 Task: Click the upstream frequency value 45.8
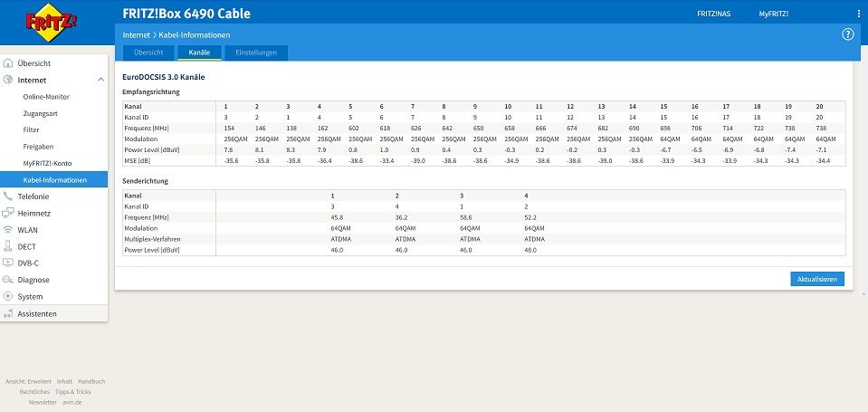336,217
